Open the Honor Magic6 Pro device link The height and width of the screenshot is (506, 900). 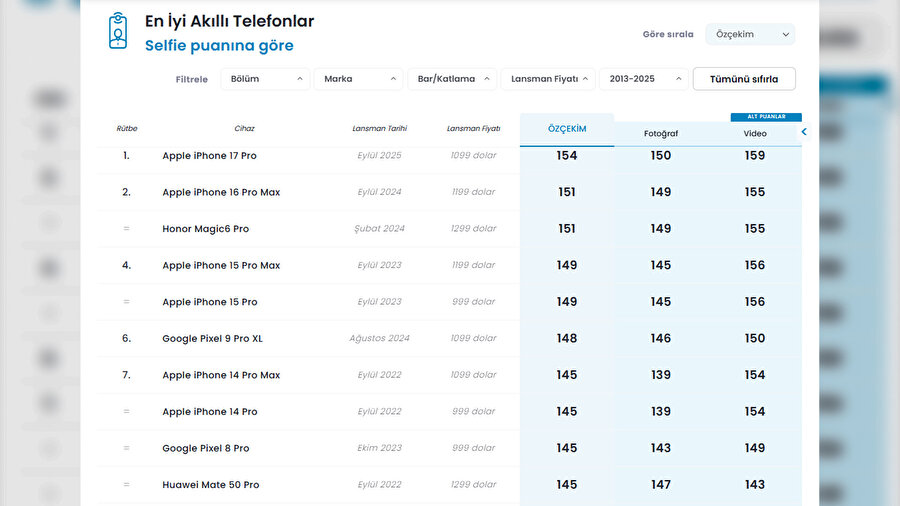(x=205, y=229)
